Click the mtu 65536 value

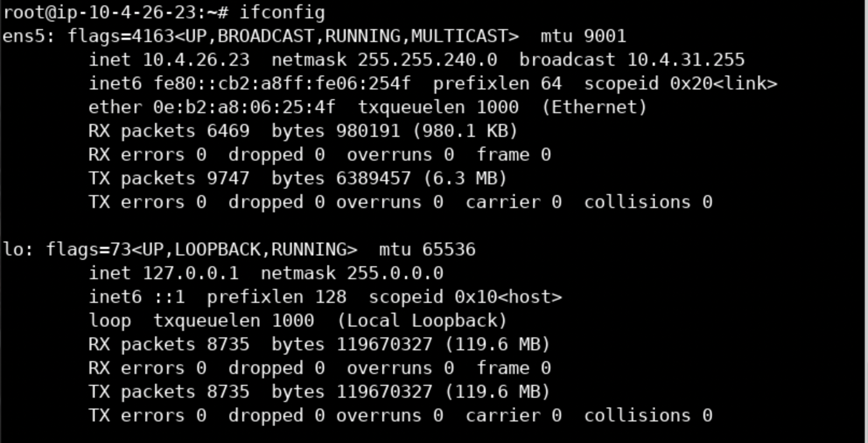(449, 250)
